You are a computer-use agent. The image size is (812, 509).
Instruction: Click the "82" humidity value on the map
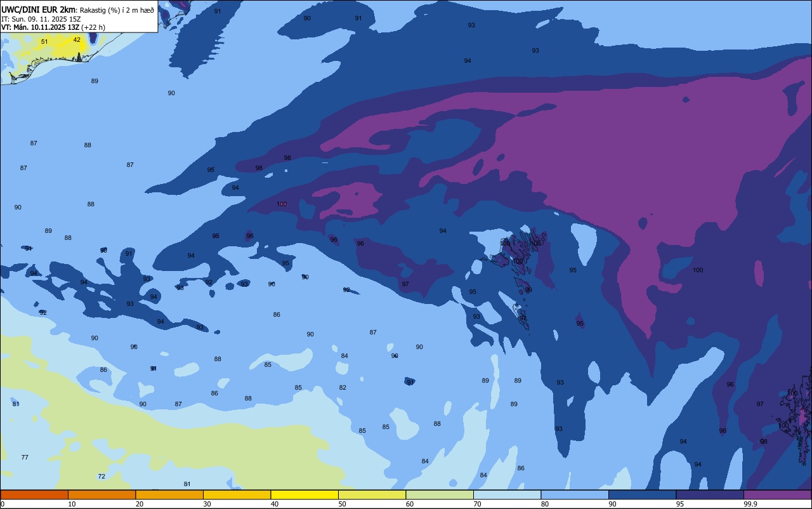(x=343, y=388)
